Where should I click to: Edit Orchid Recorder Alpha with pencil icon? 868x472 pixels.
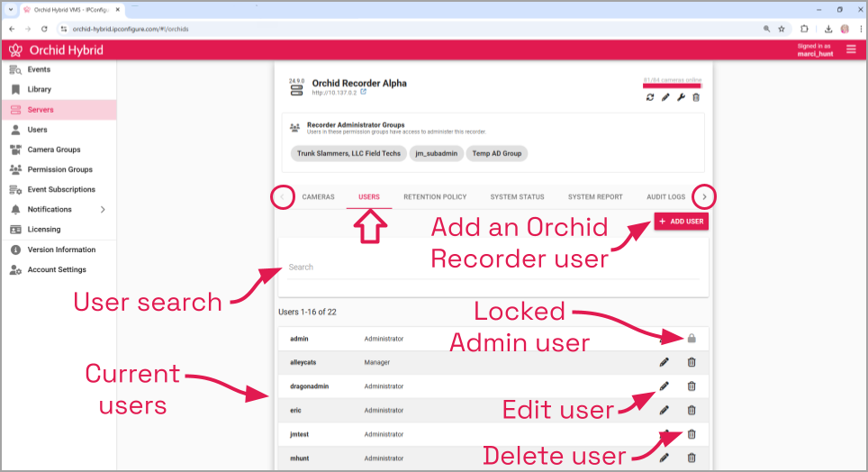pos(665,97)
